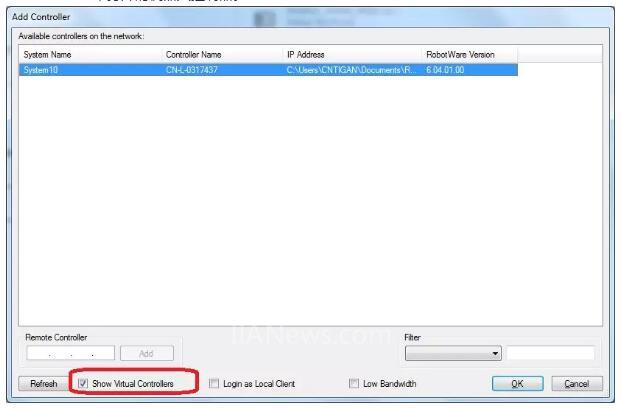This screenshot has height=409, width=621.
Task: Click the C:\Users path cell in row
Action: click(351, 70)
